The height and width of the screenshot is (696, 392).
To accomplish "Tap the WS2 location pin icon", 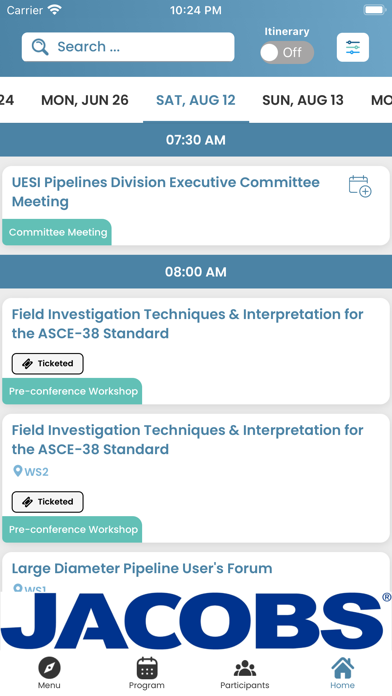I will coord(18,471).
